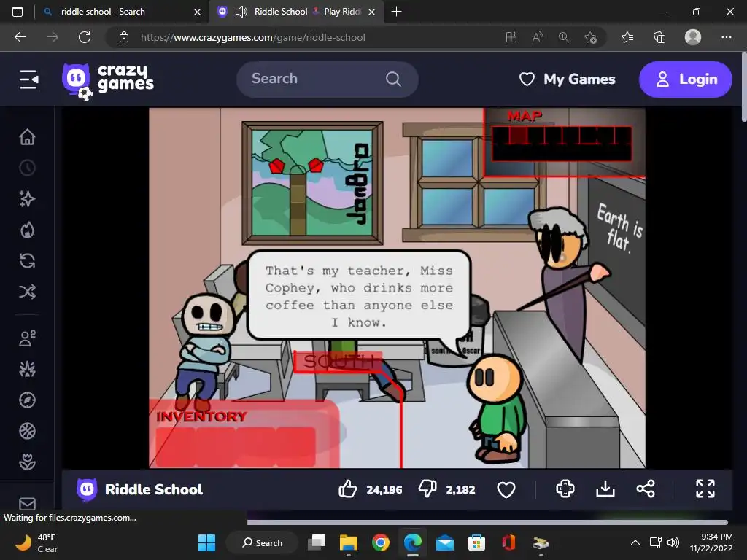Activate Read aloud icon
This screenshot has height=560, width=747.
(538, 37)
